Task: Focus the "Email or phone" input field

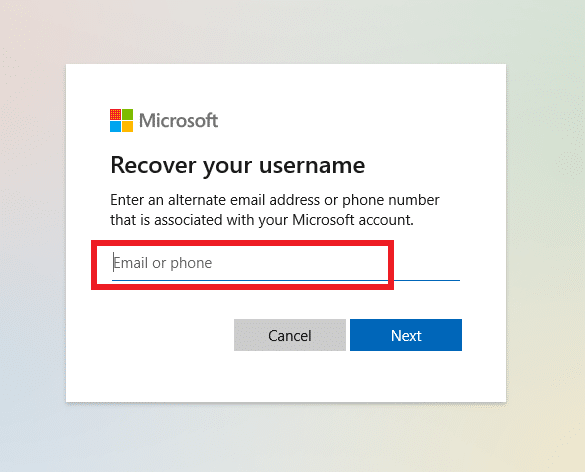Action: pos(286,263)
